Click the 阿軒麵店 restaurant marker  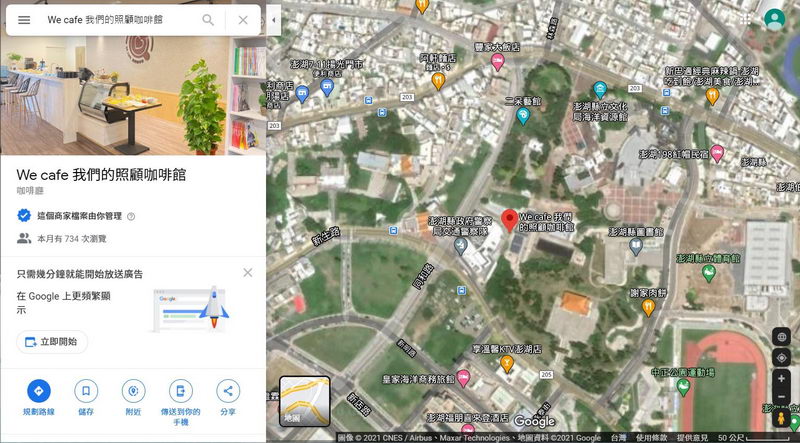438,81
